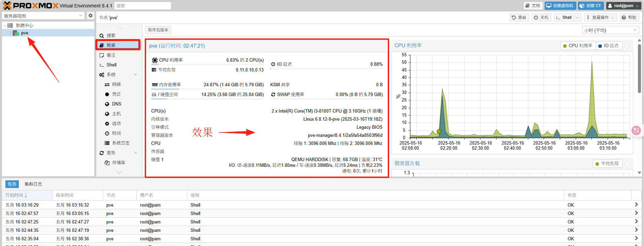
Task: Toggle the CPU 利用率 chart legend
Action: pos(578,45)
